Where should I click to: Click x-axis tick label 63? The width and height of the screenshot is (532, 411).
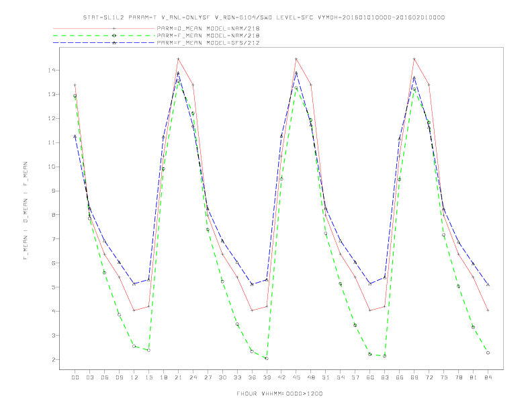pos(385,377)
